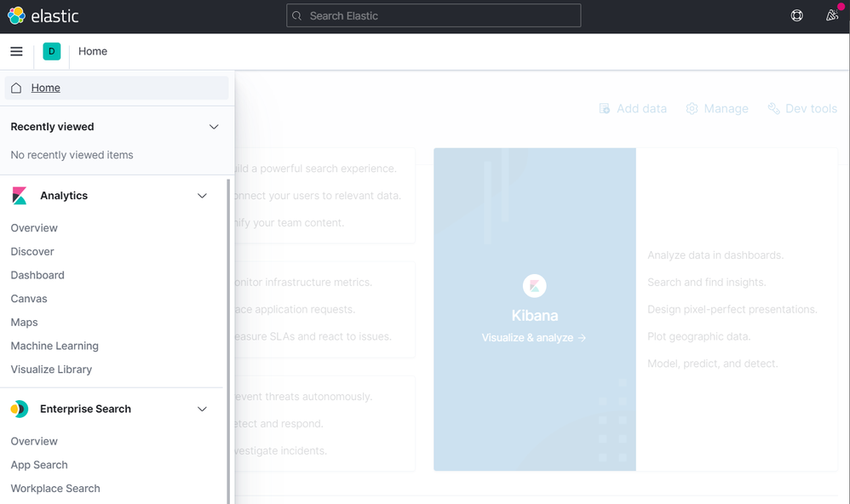Viewport: 850px width, 504px height.
Task: Open Canvas in the nav
Action: pos(29,299)
